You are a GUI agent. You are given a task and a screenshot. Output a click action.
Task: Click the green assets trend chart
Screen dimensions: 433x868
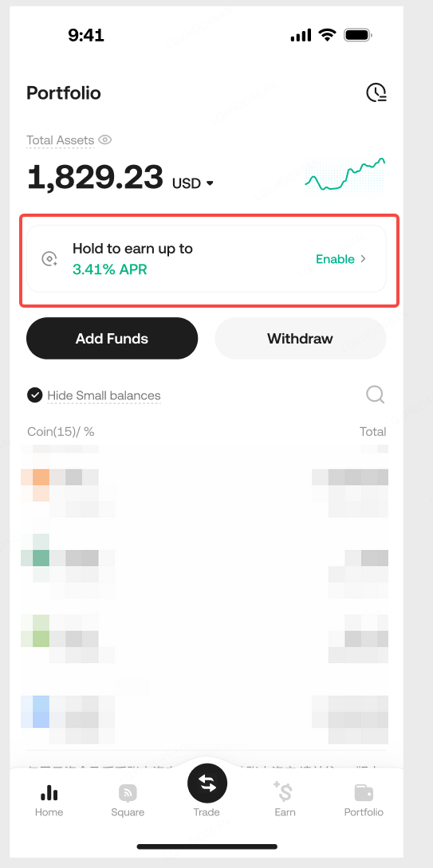point(345,175)
